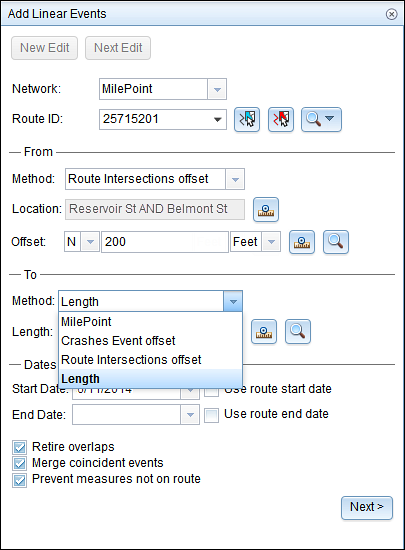Zoom to From offset location magnifier
The image size is (405, 550).
coord(336,242)
